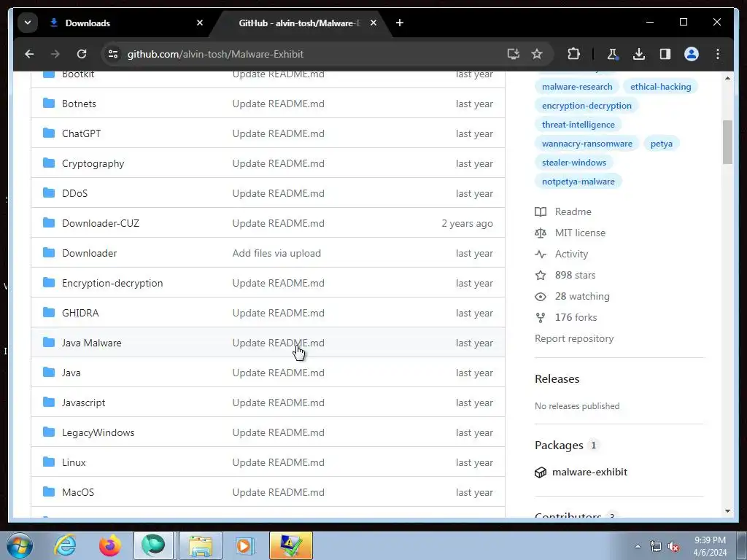The width and height of the screenshot is (747, 560).
Task: Select the malware-research topic tag
Action: 577,87
